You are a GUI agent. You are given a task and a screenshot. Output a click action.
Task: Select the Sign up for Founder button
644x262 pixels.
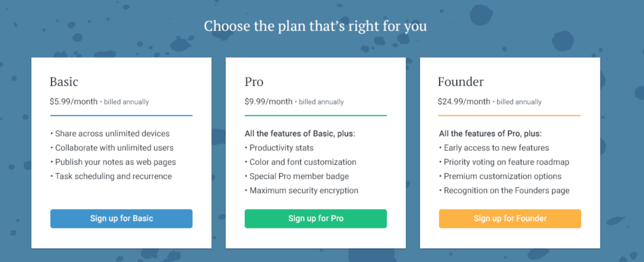point(510,219)
